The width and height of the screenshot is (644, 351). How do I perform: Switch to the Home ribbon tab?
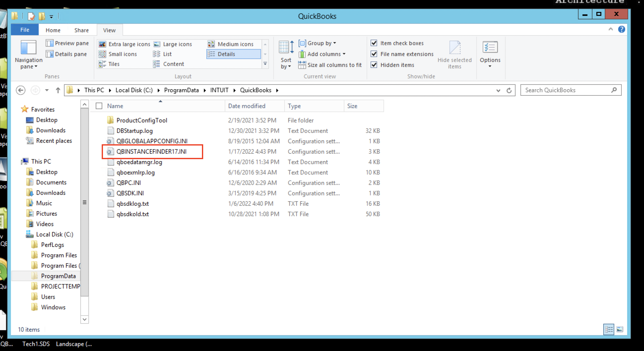53,30
